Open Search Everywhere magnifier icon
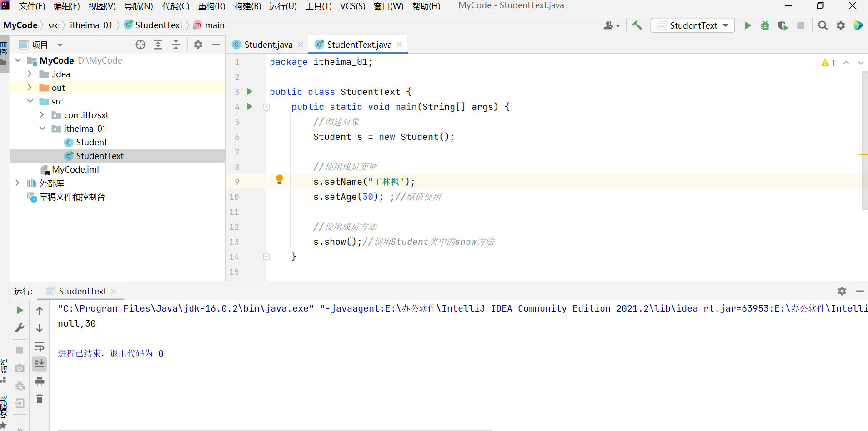868x431 pixels. (x=823, y=25)
